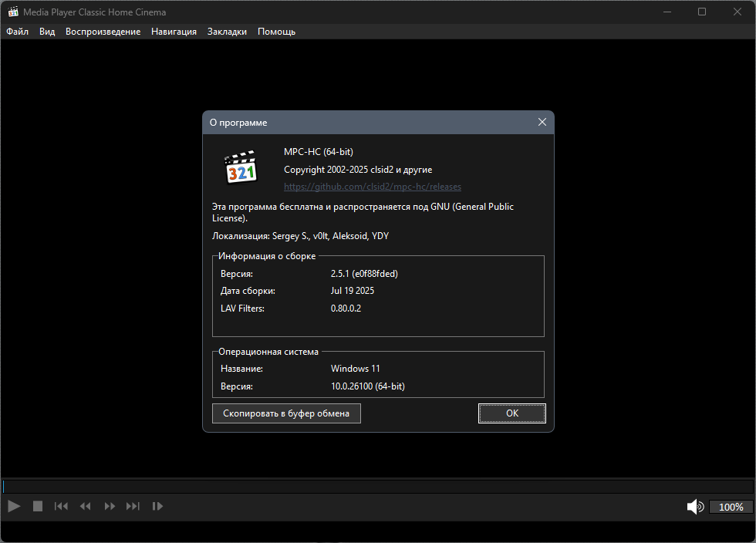Viewport: 756px width, 543px height.
Task: Step one frame forward icon
Action: pos(157,506)
